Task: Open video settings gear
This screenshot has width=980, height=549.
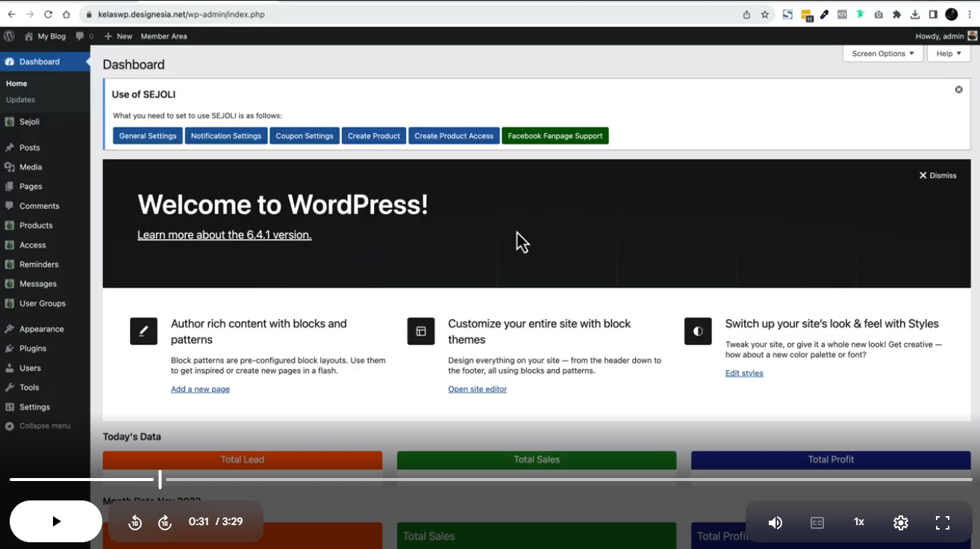Action: (x=901, y=523)
